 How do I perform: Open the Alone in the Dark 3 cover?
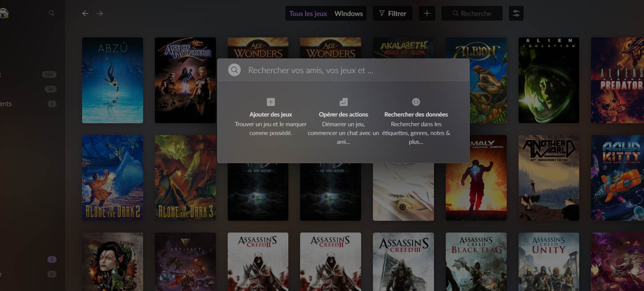click(x=185, y=178)
